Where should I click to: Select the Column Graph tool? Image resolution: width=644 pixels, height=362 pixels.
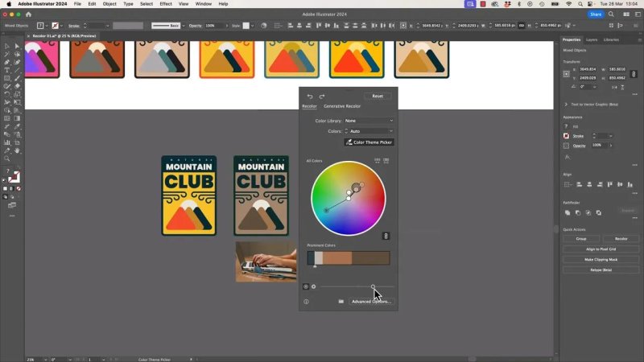(x=7, y=142)
